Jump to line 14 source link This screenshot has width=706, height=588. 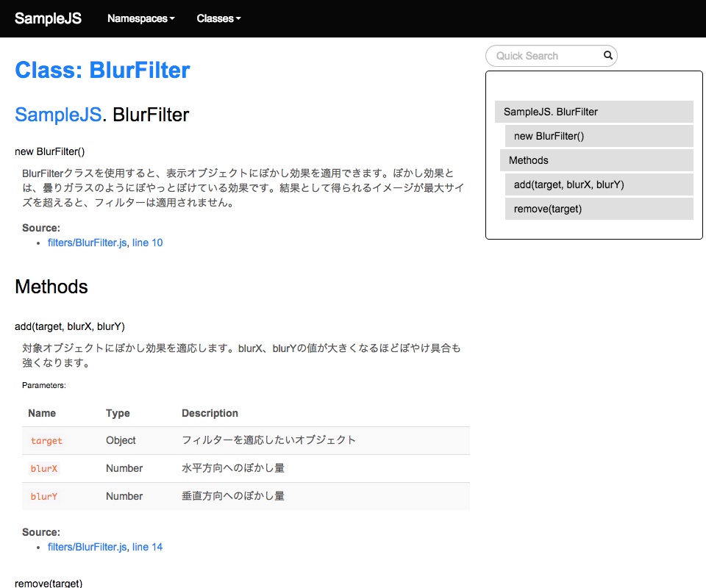[x=147, y=547]
